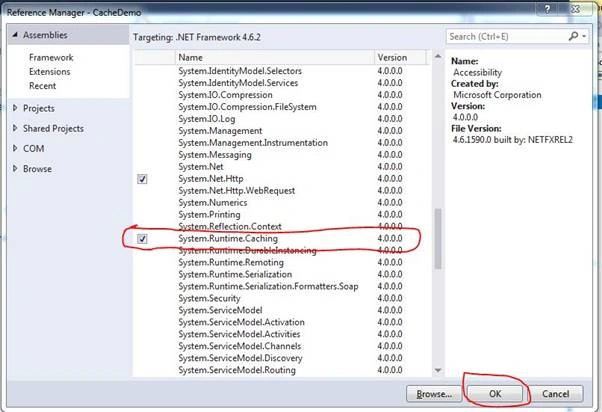Expand the Projects section

point(15,108)
